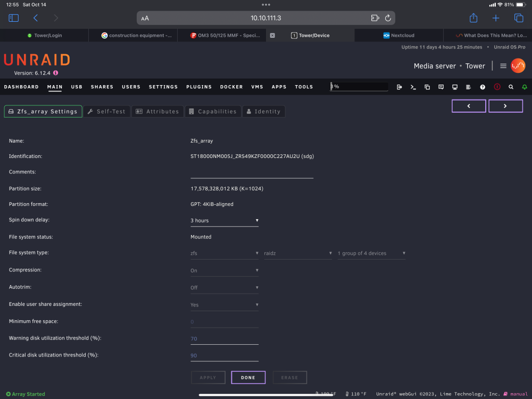Click the Logout icon in the Unraid toolbar

[400, 87]
